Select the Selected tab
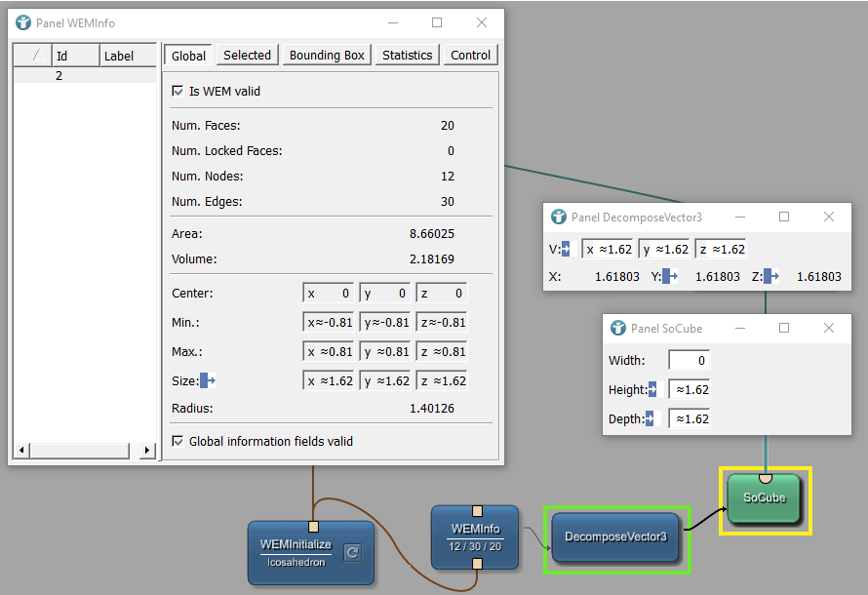The height and width of the screenshot is (595, 868). (247, 55)
